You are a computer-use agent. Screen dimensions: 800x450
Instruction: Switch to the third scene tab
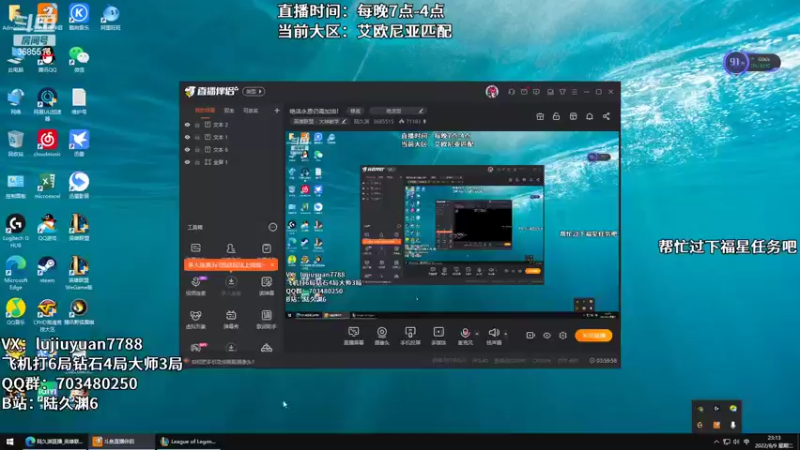[x=251, y=110]
